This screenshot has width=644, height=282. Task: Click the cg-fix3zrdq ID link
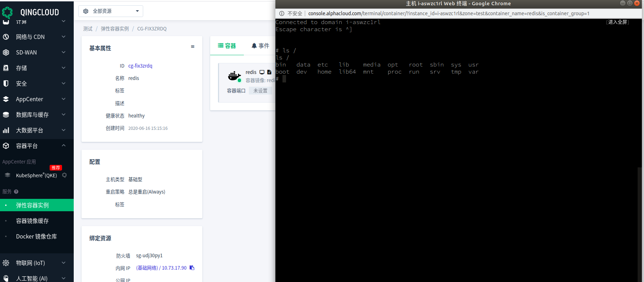[140, 66]
